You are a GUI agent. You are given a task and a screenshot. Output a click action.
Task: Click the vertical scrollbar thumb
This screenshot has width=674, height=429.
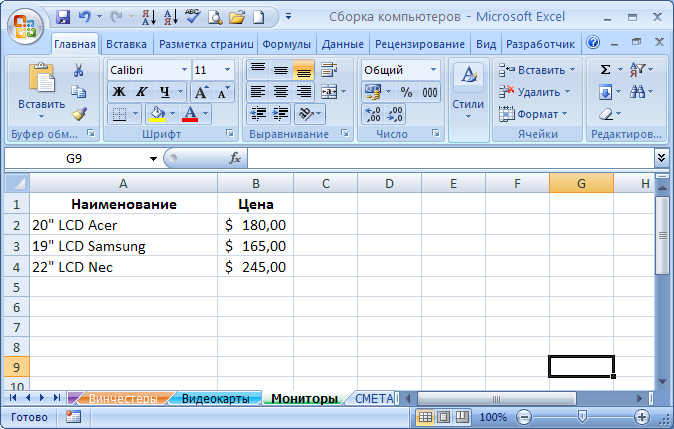[x=662, y=235]
